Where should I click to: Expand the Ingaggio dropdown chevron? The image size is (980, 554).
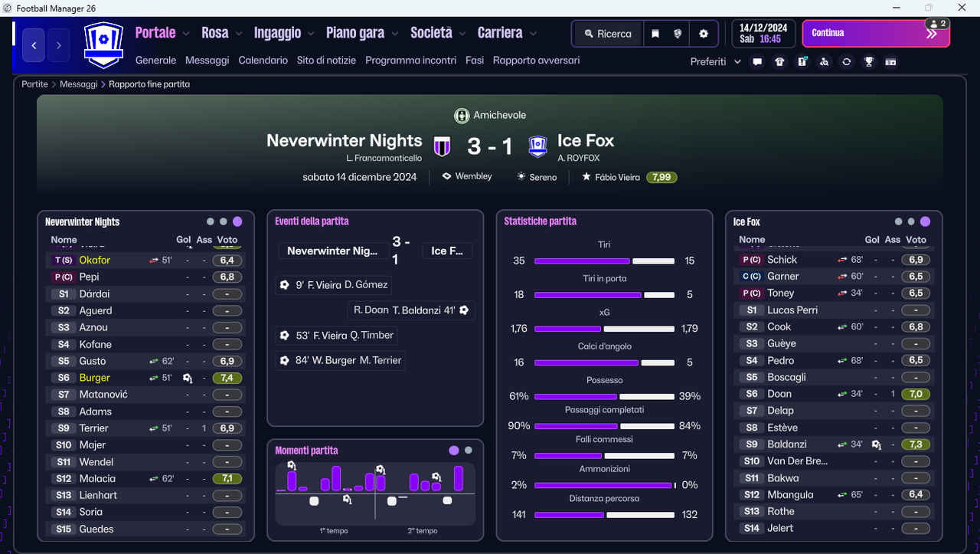(310, 34)
